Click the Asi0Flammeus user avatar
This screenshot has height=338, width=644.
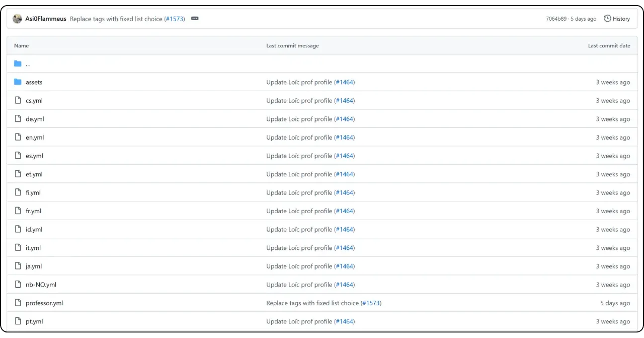pos(17,19)
